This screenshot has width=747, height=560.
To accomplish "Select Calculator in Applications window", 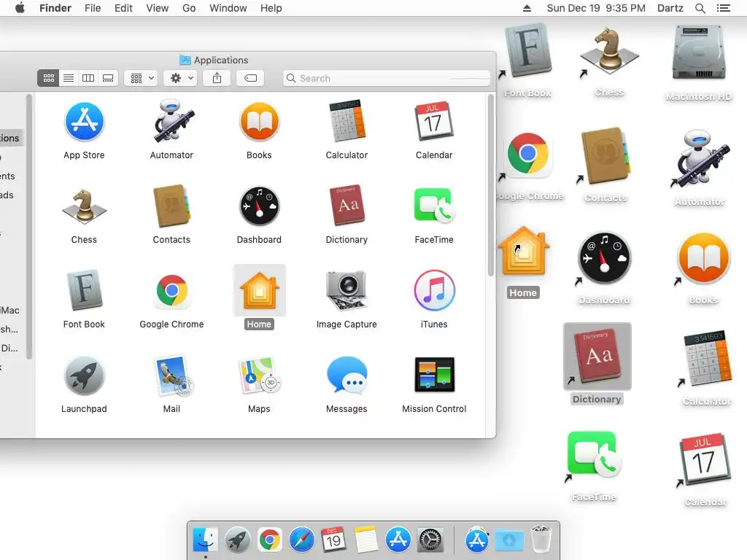I will click(347, 122).
